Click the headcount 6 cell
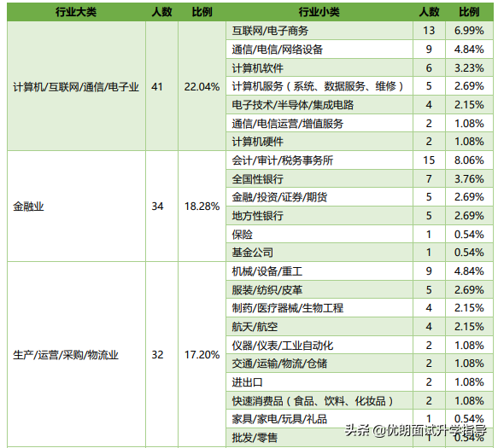This screenshot has height=448, width=498. click(x=429, y=67)
